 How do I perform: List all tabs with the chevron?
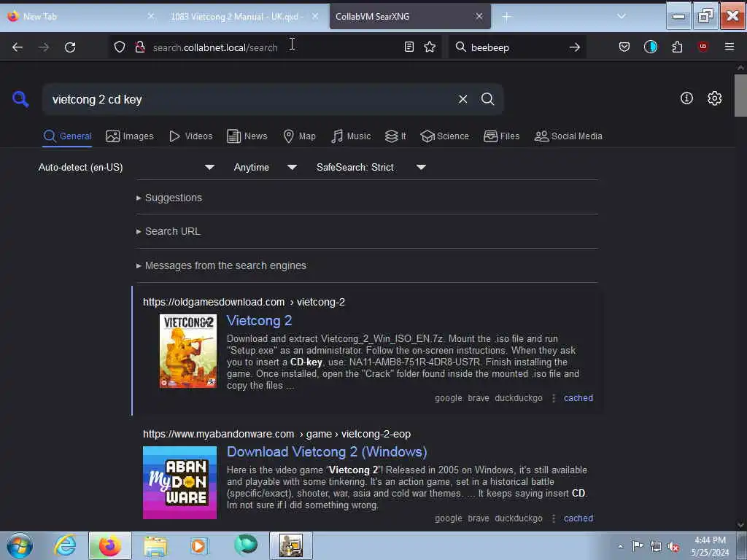click(x=622, y=16)
